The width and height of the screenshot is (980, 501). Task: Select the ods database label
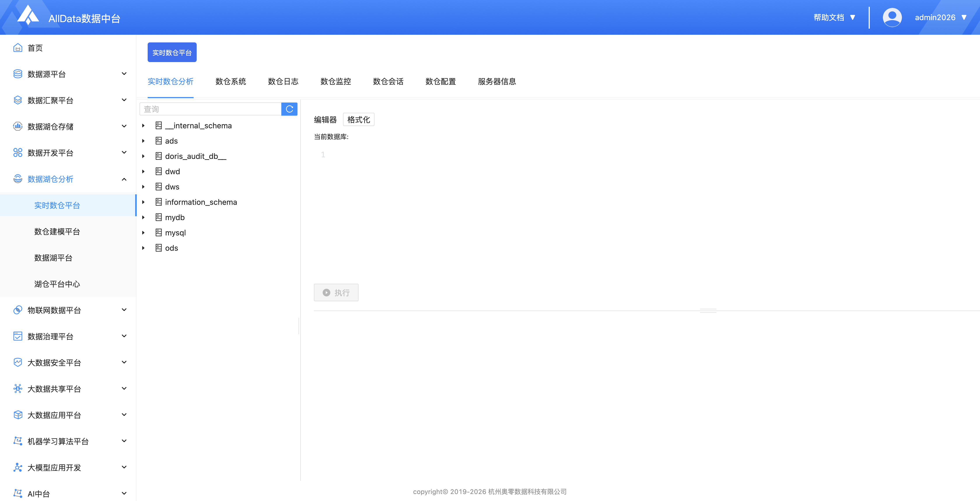pyautogui.click(x=171, y=248)
